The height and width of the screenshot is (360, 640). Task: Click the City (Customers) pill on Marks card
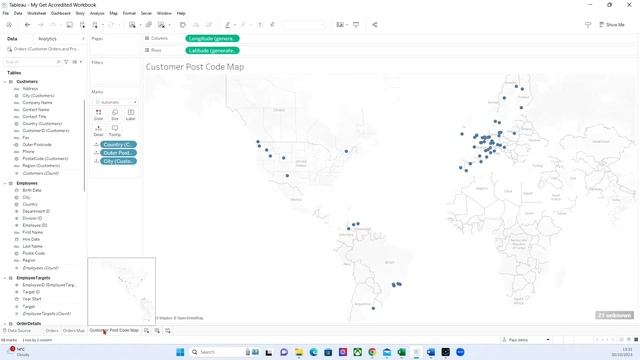point(118,161)
